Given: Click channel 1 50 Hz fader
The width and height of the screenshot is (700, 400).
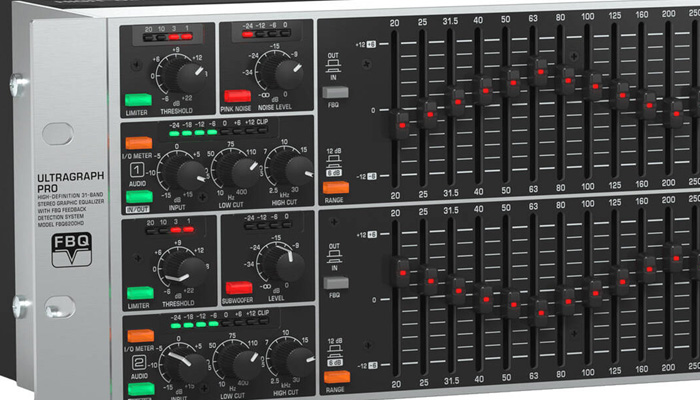Looking at the screenshot, I should point(512,82).
